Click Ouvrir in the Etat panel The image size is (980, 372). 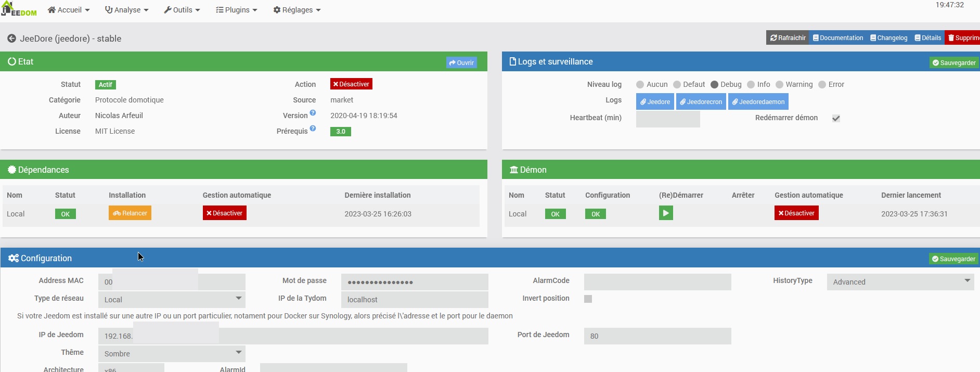click(461, 63)
